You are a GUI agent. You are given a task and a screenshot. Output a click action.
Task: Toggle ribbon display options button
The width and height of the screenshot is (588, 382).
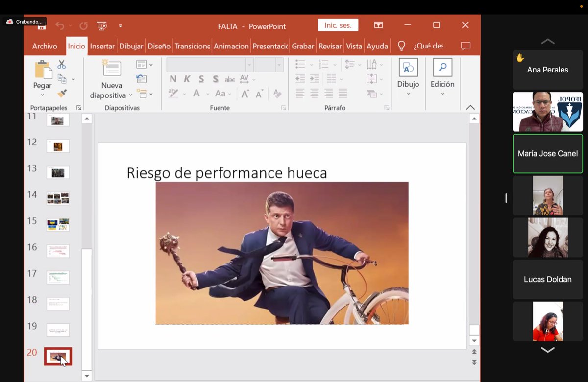coord(378,25)
